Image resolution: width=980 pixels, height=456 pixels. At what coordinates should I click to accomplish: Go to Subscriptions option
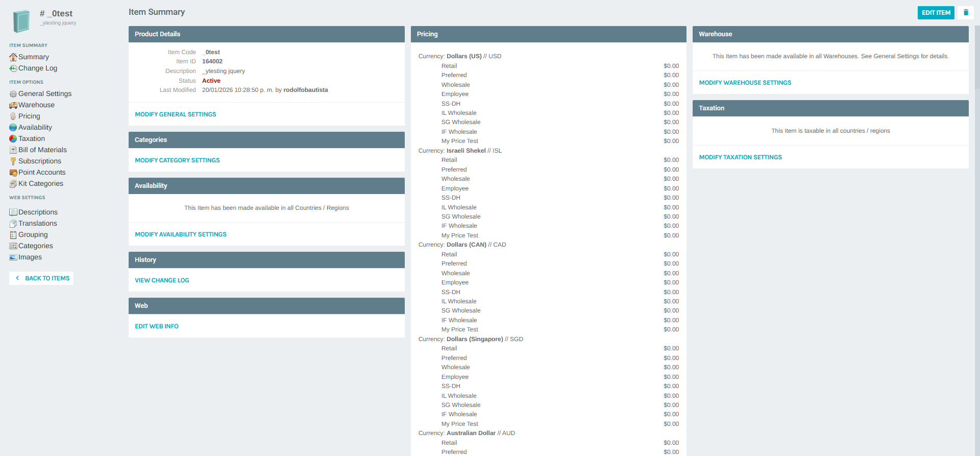coord(40,161)
